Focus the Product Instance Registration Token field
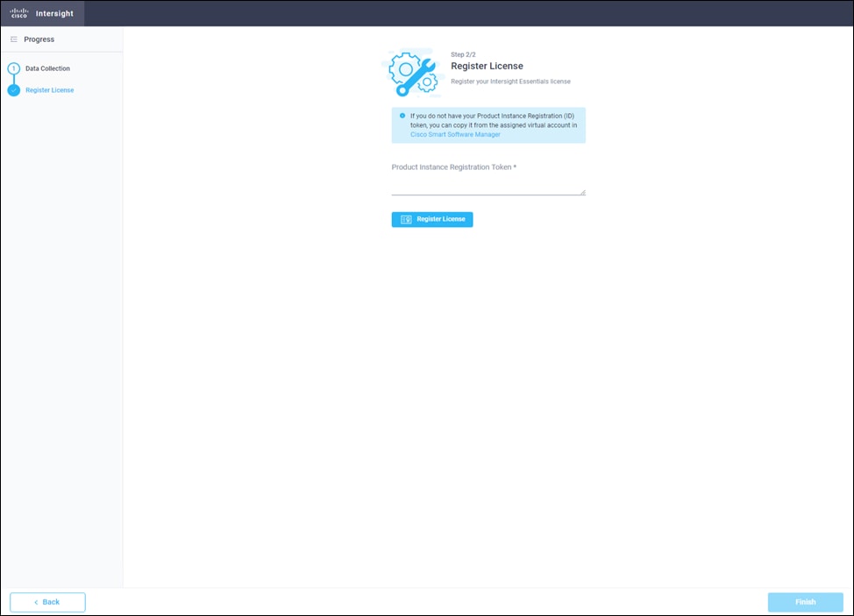Screen dimensions: 854x616 [488, 185]
